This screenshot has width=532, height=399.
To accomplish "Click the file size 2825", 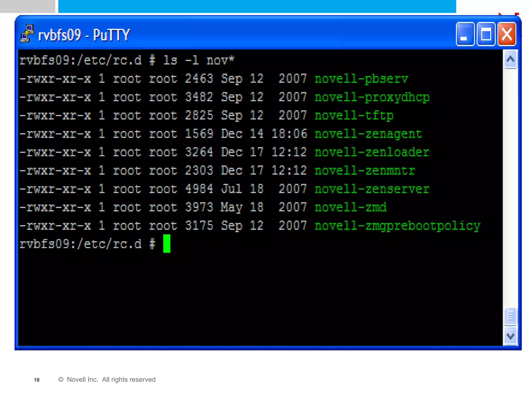I will (199, 116).
